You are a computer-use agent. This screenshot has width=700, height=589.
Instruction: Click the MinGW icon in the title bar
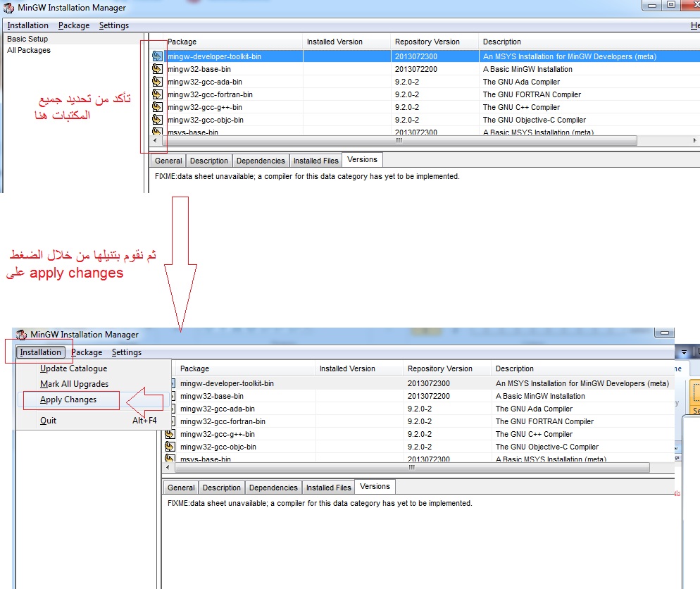click(x=7, y=8)
